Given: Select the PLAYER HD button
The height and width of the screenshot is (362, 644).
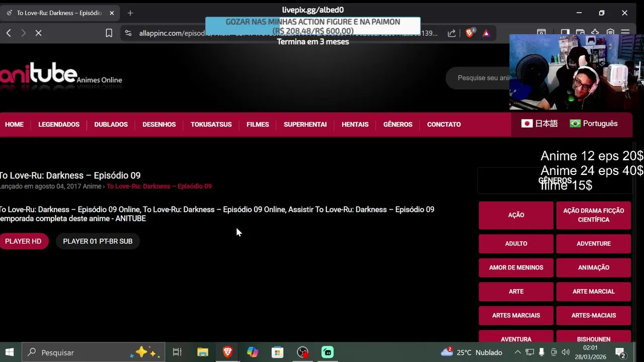Looking at the screenshot, I should tap(23, 241).
